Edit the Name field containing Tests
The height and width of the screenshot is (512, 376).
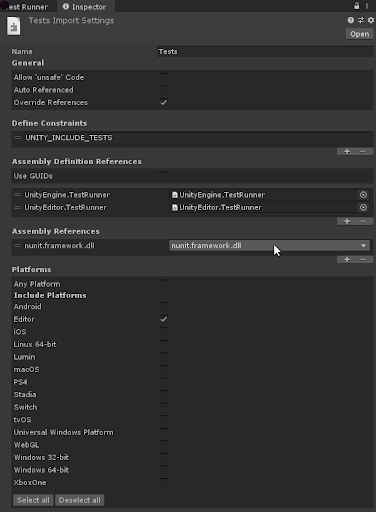265,52
